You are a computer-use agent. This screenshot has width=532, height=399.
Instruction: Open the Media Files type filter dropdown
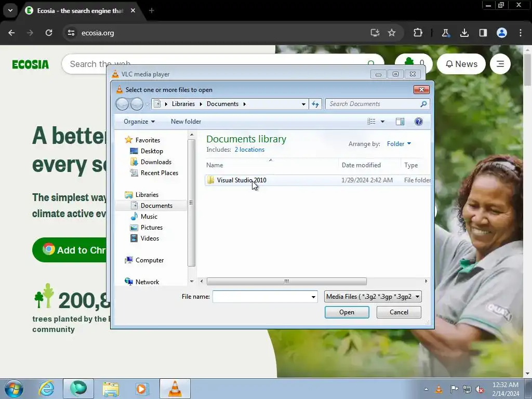tap(373, 297)
